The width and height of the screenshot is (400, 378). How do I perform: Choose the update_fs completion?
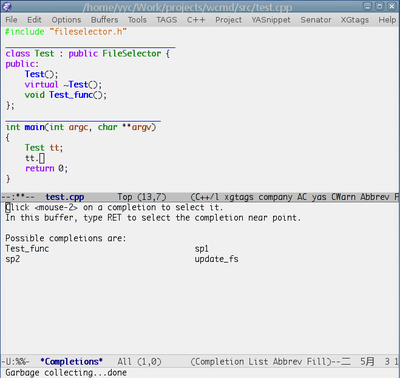point(217,259)
